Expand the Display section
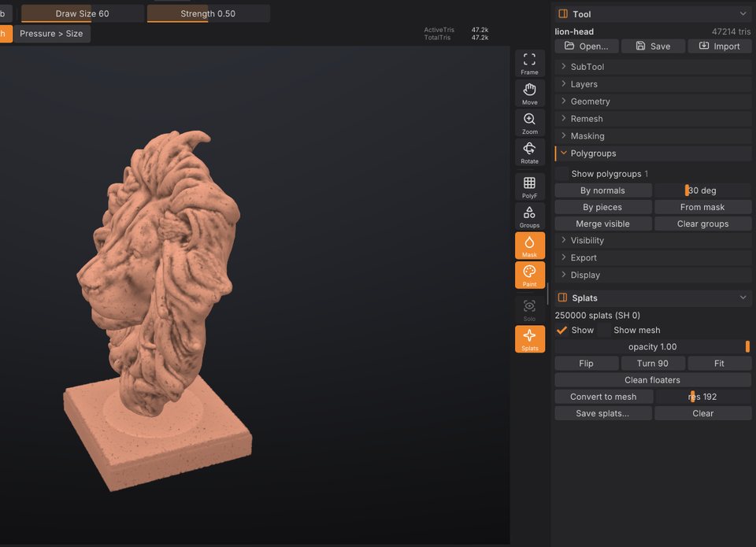 click(x=653, y=275)
